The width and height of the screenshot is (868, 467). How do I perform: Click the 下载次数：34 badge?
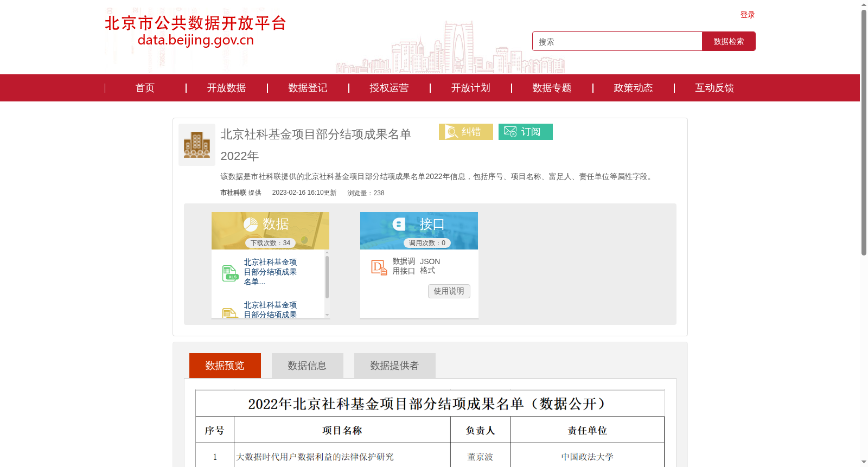pos(270,243)
